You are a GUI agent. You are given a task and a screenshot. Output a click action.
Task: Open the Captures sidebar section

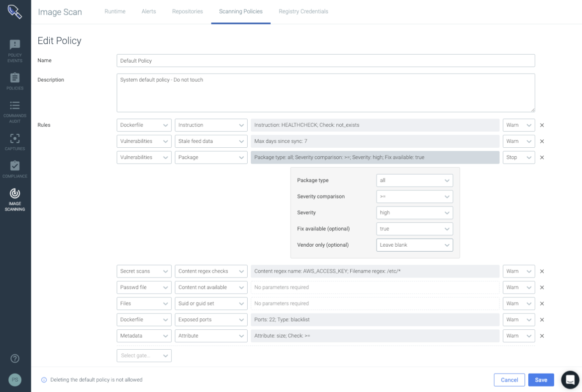[x=15, y=142]
